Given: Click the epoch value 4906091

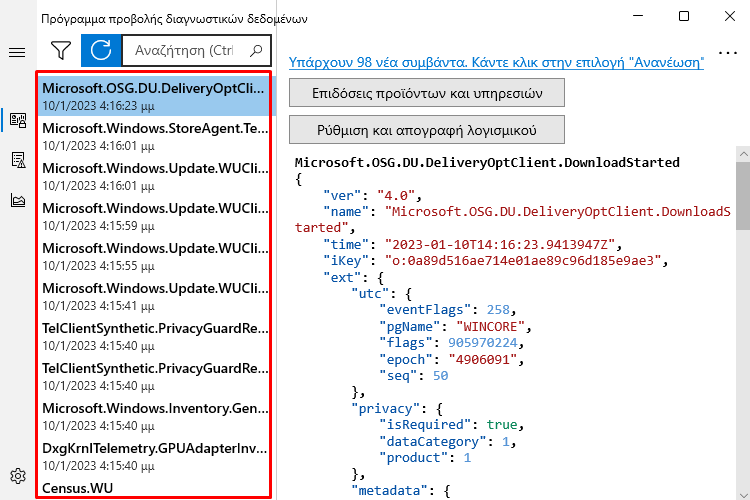Looking at the screenshot, I should pyautogui.click(x=483, y=359).
